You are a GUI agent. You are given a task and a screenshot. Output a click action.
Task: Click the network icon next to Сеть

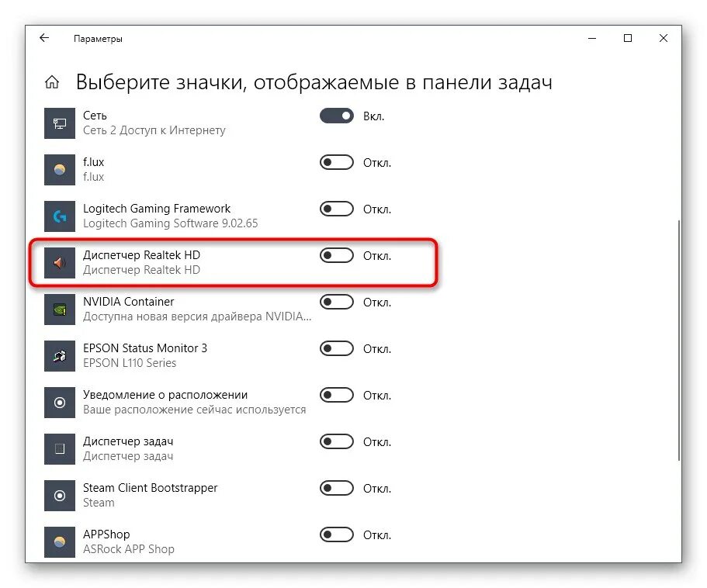click(x=59, y=123)
